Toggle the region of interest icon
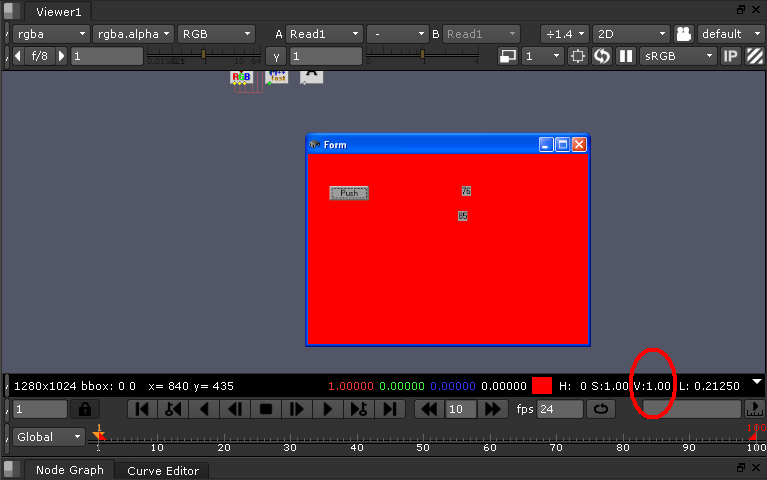Viewport: 767px width, 480px height. click(x=578, y=56)
